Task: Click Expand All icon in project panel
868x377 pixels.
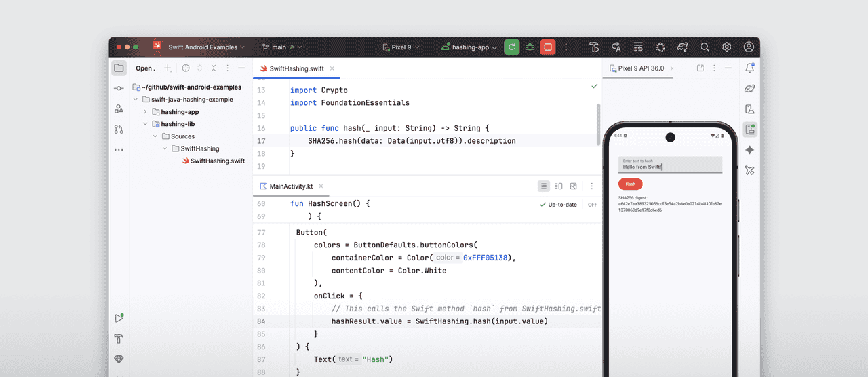Action: click(x=200, y=68)
